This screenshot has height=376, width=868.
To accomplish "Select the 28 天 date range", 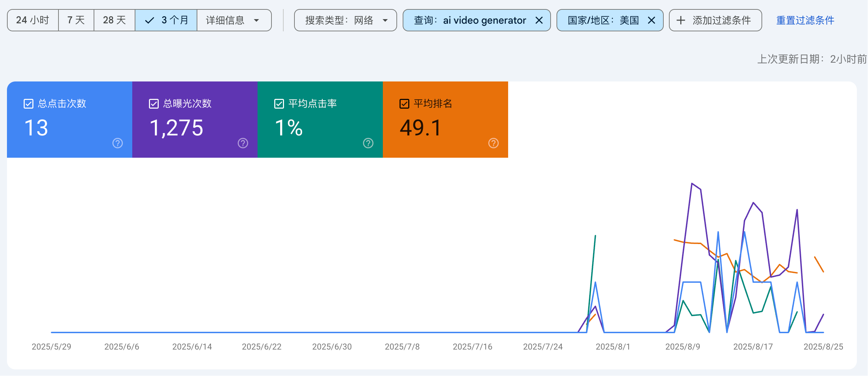I will click(115, 20).
